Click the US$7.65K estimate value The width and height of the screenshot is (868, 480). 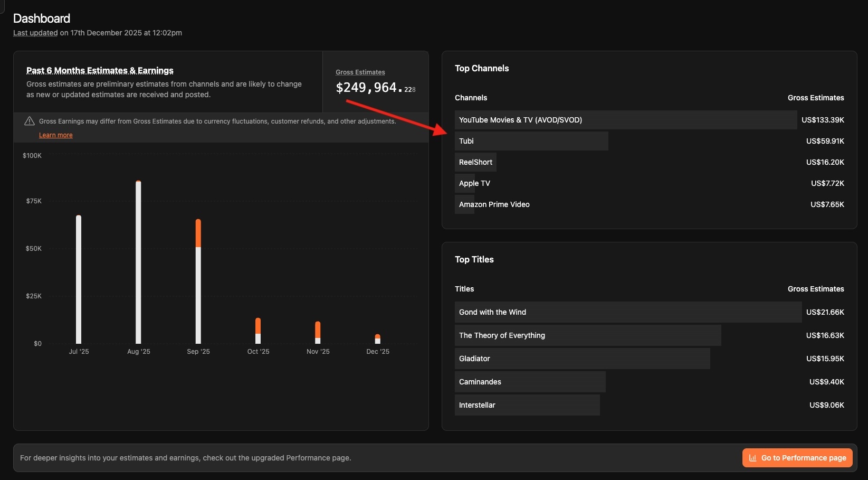tap(827, 204)
